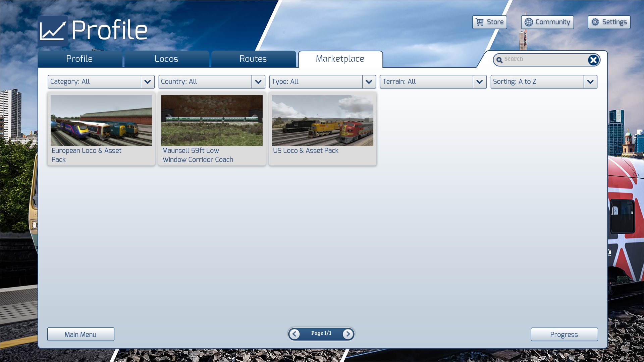The image size is (644, 362).
Task: Click into the Search input field
Action: 543,59
